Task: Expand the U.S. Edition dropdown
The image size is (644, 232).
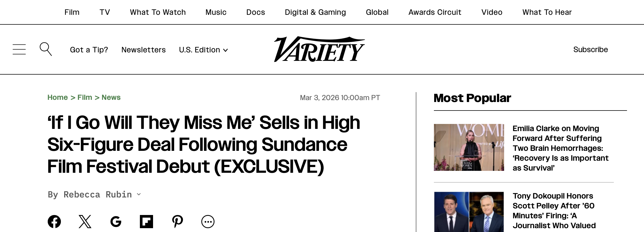Action: [204, 50]
